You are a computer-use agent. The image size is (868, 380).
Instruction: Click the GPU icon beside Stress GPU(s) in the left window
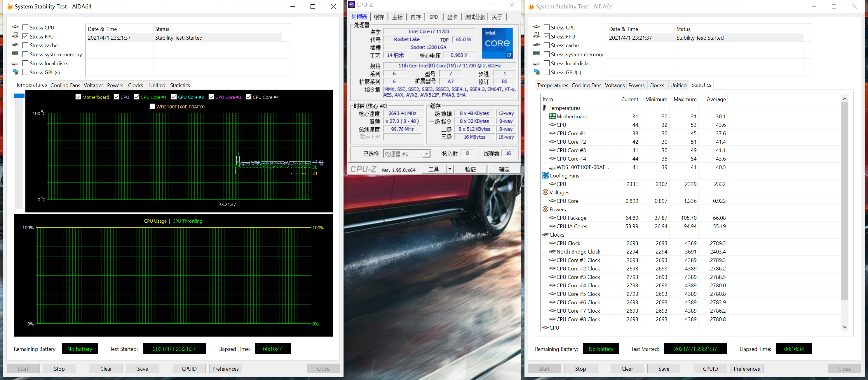click(x=15, y=72)
